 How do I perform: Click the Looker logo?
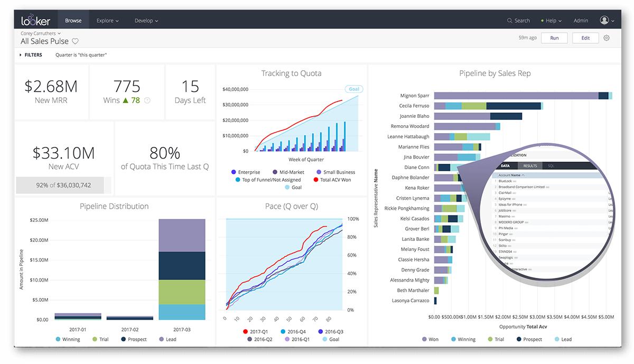tap(35, 21)
